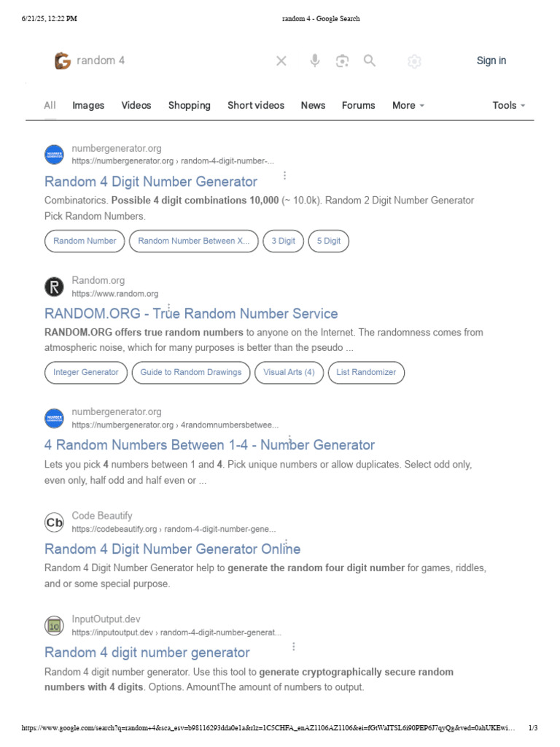
Task: Open more options for Random 4 Digit Number Generator result
Action: pyautogui.click(x=284, y=176)
